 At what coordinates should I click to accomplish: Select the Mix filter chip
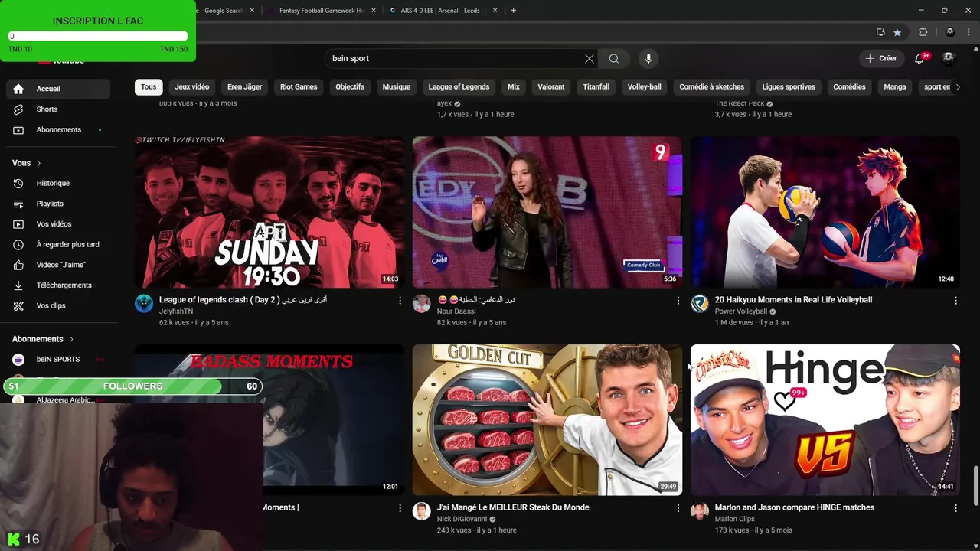[x=514, y=87]
